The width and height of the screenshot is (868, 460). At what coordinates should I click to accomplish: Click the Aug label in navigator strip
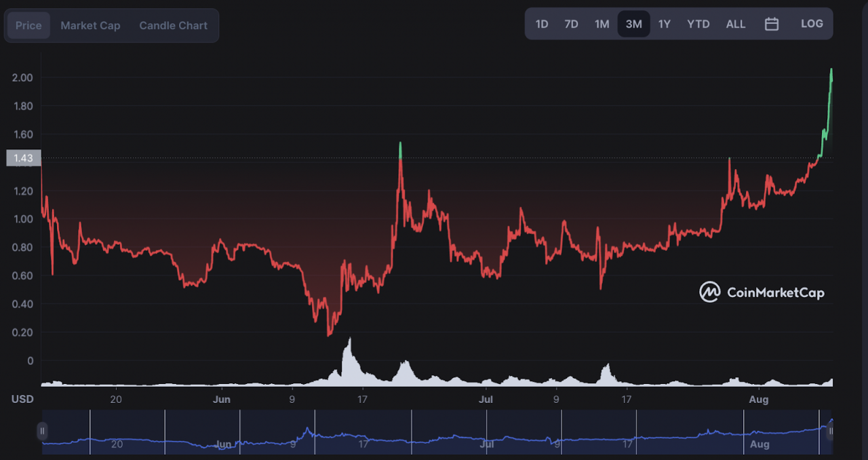coord(759,444)
